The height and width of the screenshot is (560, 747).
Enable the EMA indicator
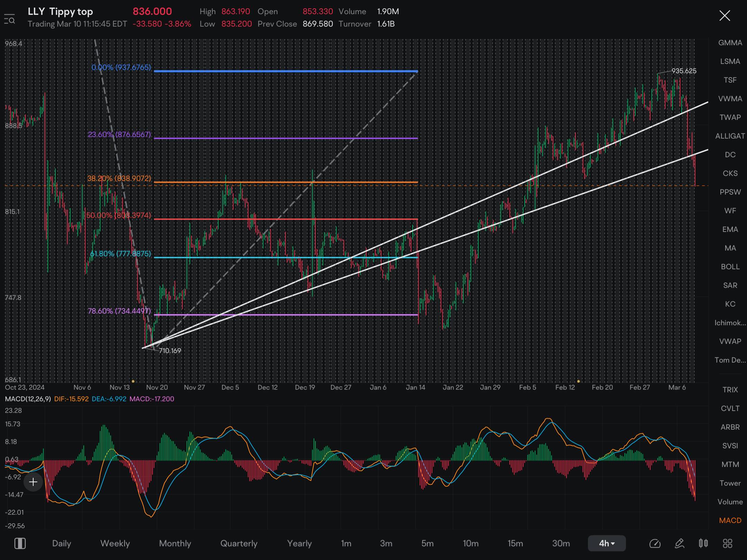coord(730,230)
